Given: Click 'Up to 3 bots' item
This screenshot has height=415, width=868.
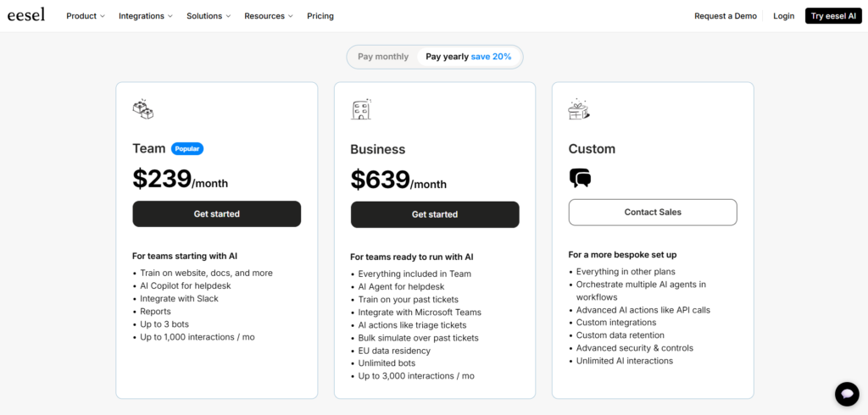Looking at the screenshot, I should (x=164, y=324).
